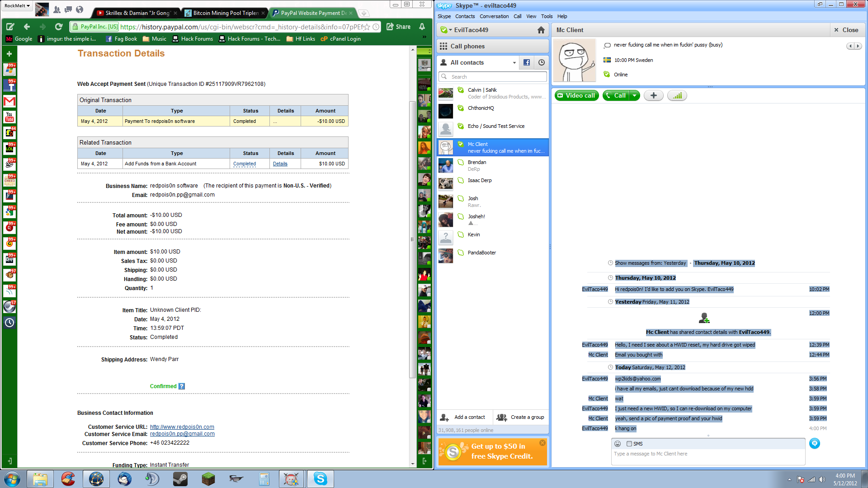Click the Share button in RockMelt
Viewport: 868px width, 488px height.
pos(399,27)
